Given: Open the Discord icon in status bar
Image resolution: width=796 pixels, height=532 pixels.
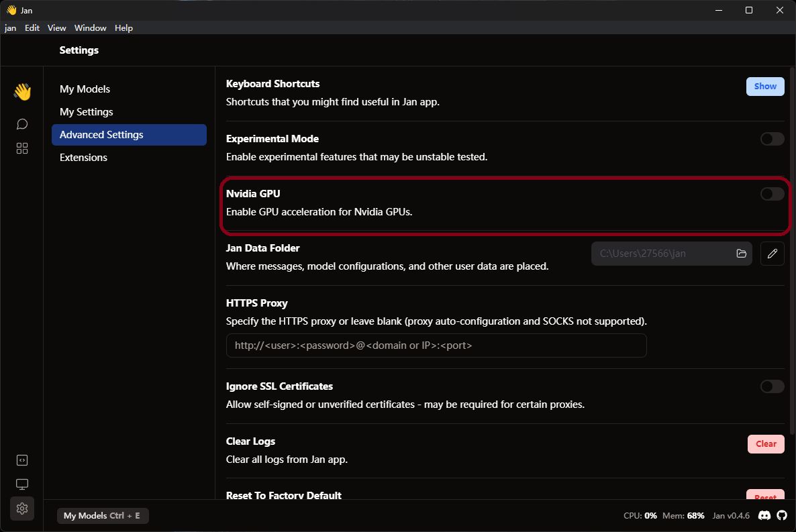Looking at the screenshot, I should (764, 515).
